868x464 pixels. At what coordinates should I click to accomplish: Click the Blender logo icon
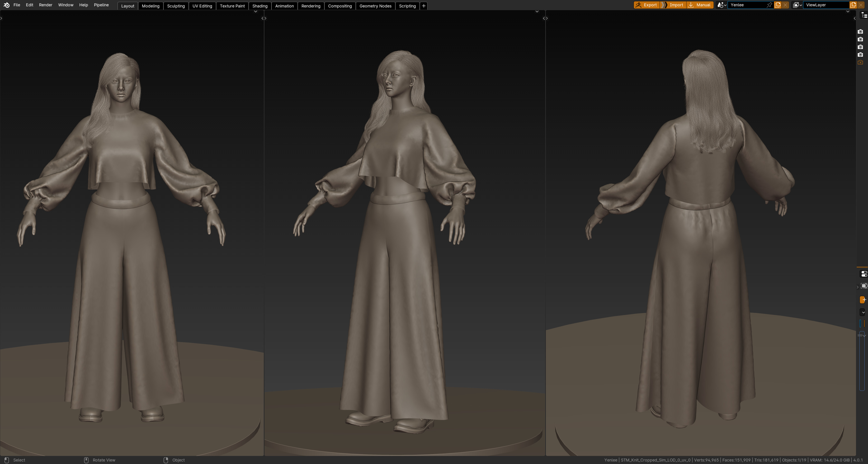[x=6, y=5]
